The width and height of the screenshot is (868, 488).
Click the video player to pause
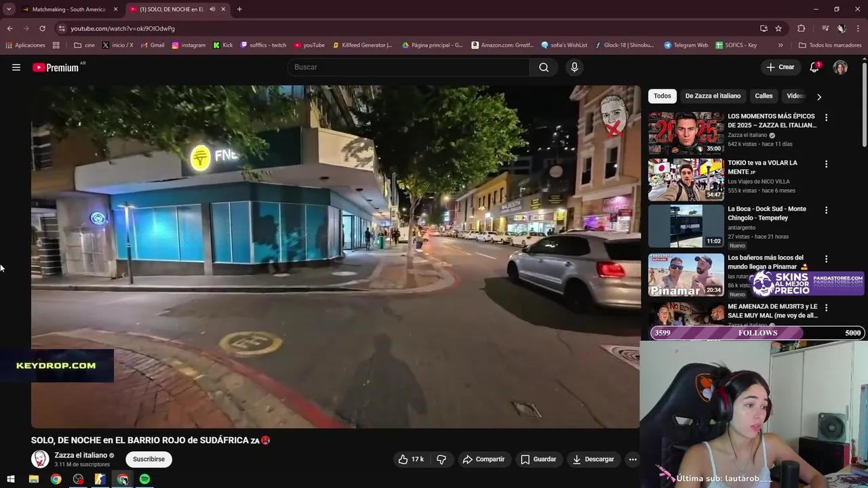coord(336,257)
